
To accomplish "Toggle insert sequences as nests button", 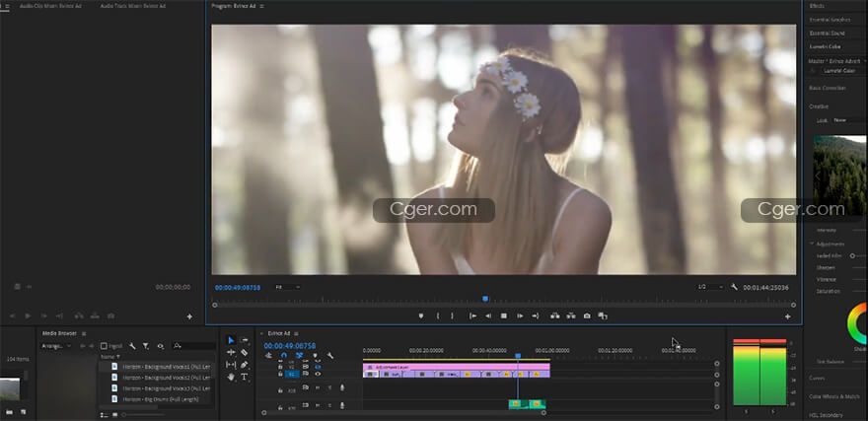I will pyautogui.click(x=268, y=356).
